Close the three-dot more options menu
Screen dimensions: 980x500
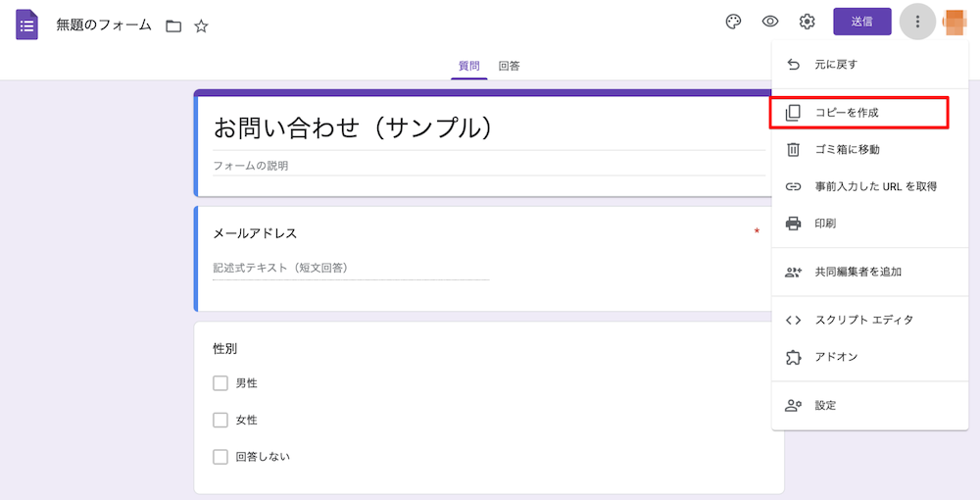(917, 22)
